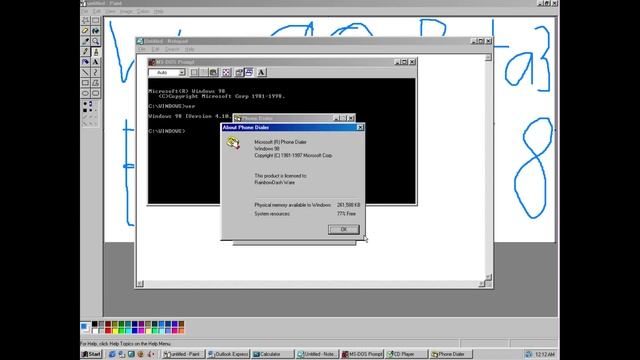Click Notepad's horizontal scrollbar left arrow
640x360 pixels.
(x=140, y=284)
